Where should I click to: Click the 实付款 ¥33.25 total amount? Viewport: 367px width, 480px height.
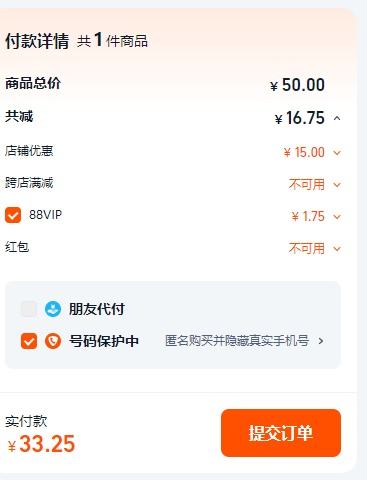(x=41, y=444)
